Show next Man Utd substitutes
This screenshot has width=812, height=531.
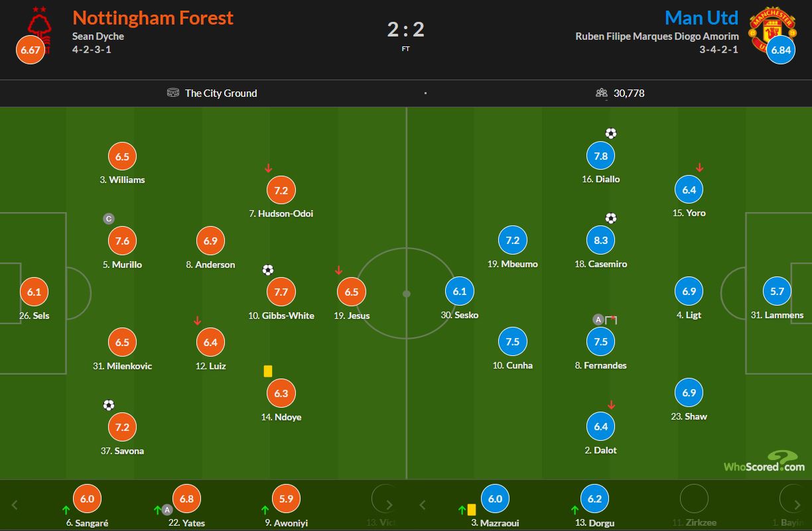click(789, 504)
